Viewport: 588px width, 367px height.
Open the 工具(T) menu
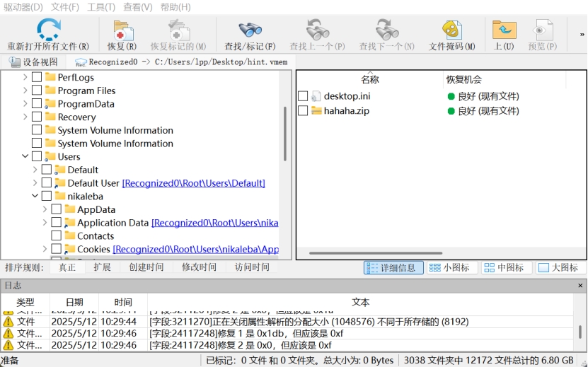101,7
